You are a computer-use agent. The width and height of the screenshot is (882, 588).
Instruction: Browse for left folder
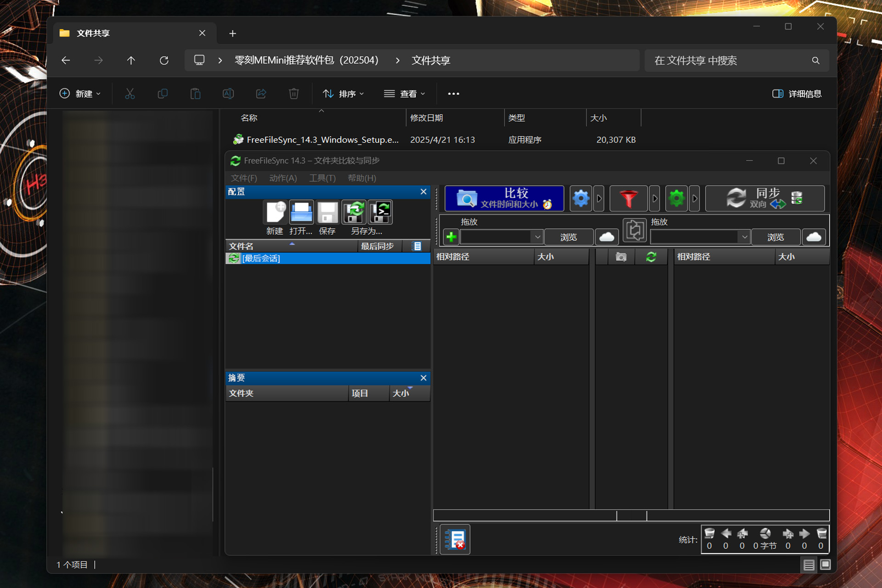pos(569,237)
